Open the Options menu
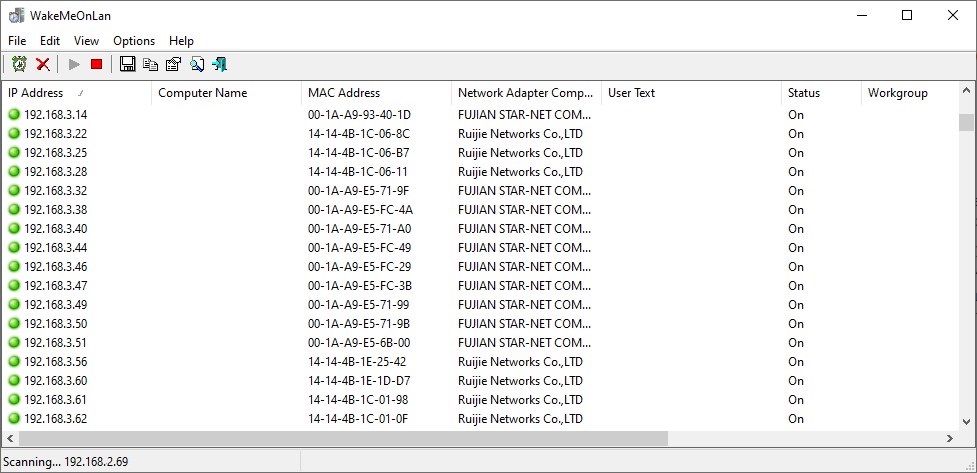This screenshot has height=473, width=977. point(134,41)
